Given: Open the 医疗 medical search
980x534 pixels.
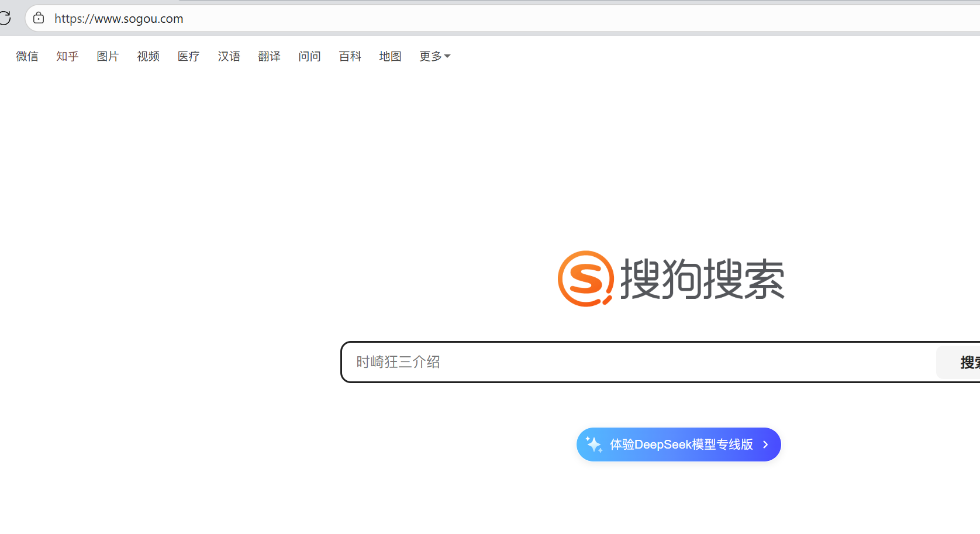Looking at the screenshot, I should click(188, 56).
